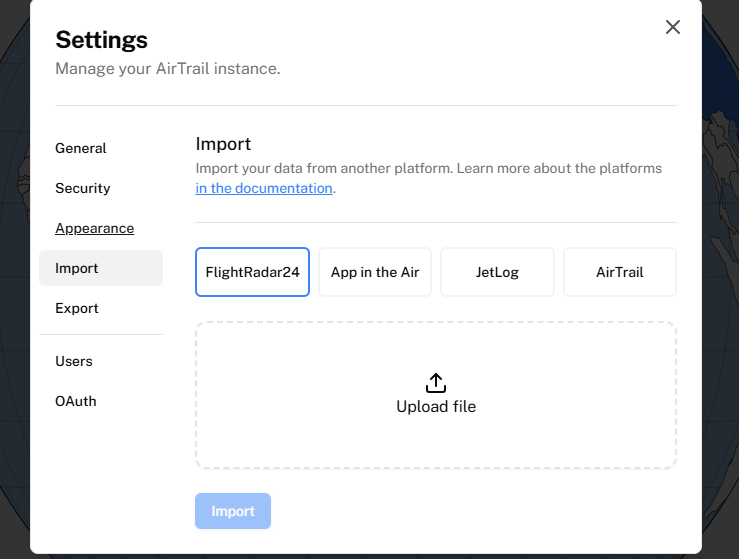Image resolution: width=739 pixels, height=559 pixels.
Task: Click the 'Import' section heading
Action: [223, 144]
